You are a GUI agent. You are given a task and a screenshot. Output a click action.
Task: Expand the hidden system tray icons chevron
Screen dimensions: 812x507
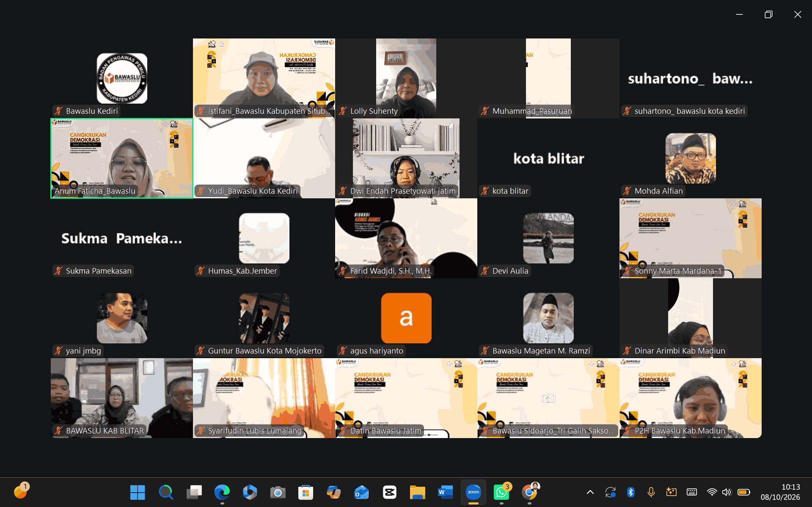590,492
